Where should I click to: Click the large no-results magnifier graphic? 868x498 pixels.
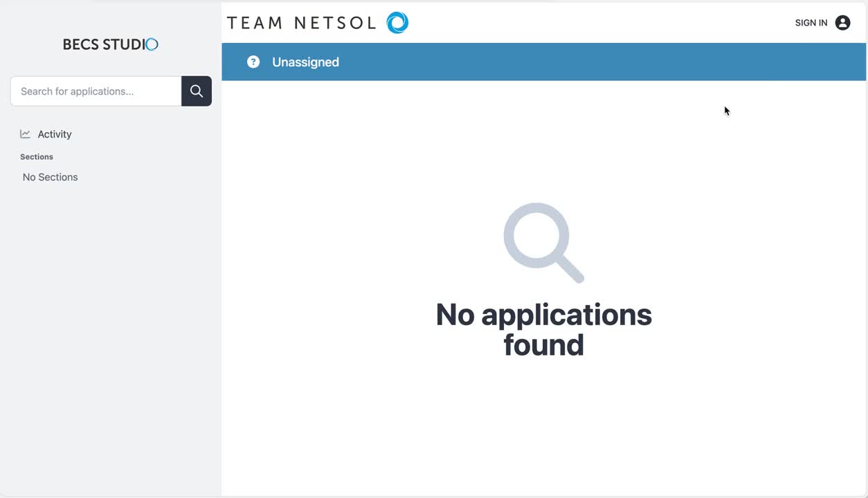click(x=543, y=243)
